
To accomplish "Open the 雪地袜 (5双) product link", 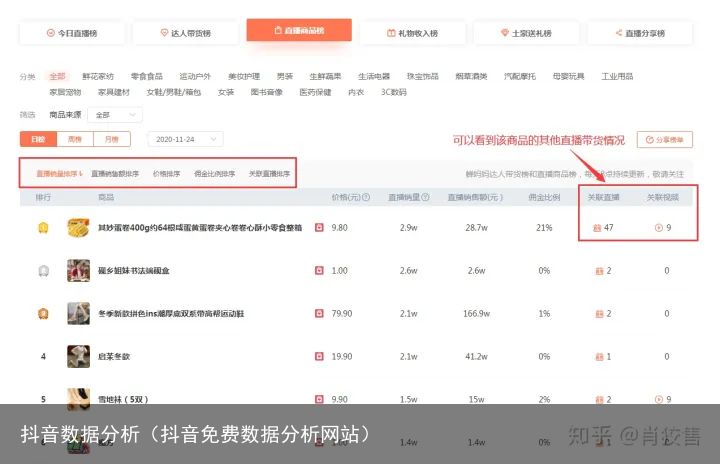I will coord(123,400).
